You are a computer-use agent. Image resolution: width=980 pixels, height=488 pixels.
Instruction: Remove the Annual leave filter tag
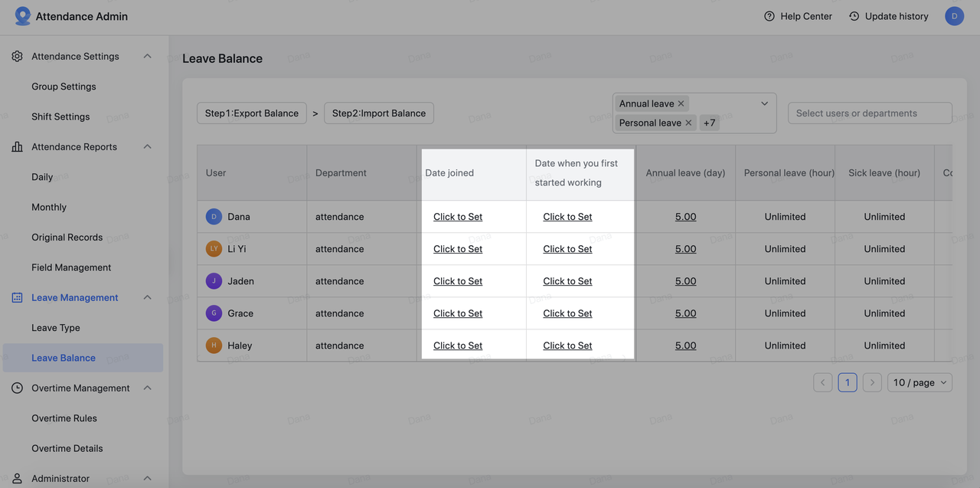pyautogui.click(x=681, y=103)
